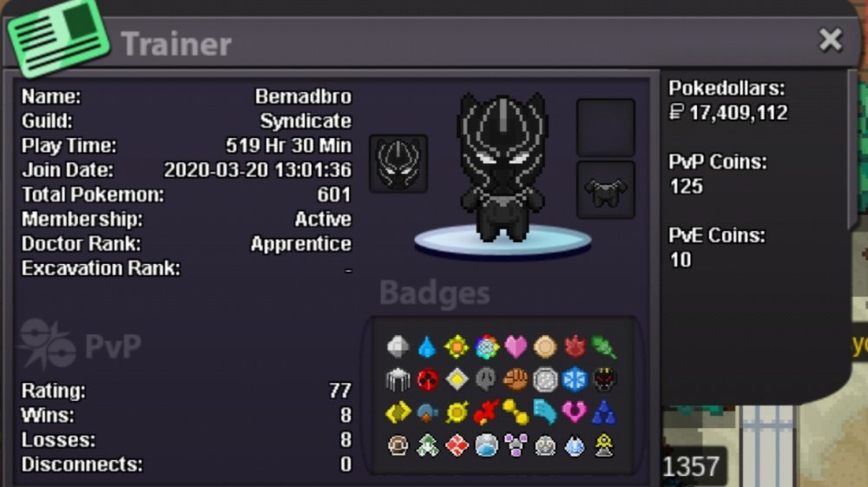Click the black dragon-face Rising badge
The height and width of the screenshot is (487, 868).
[604, 379]
